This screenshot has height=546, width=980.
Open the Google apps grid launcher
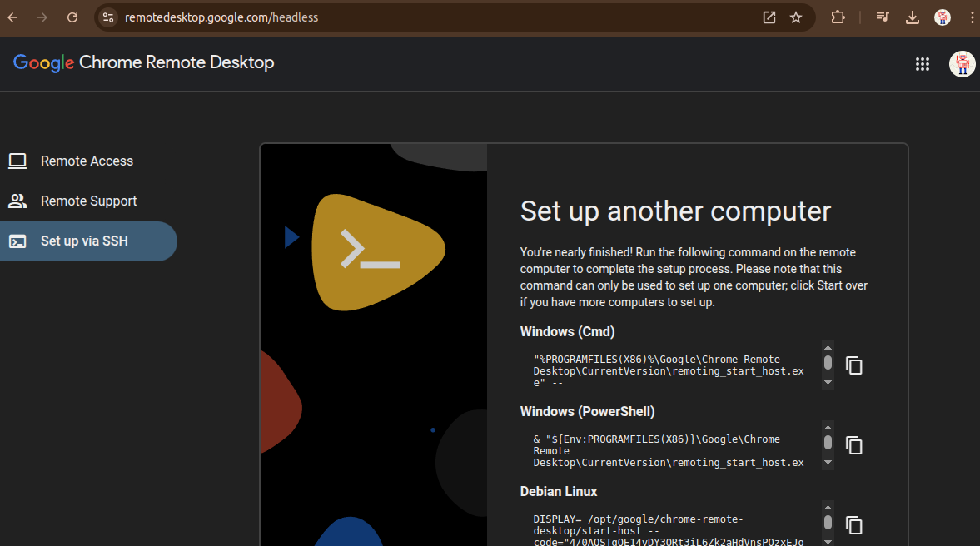point(923,64)
